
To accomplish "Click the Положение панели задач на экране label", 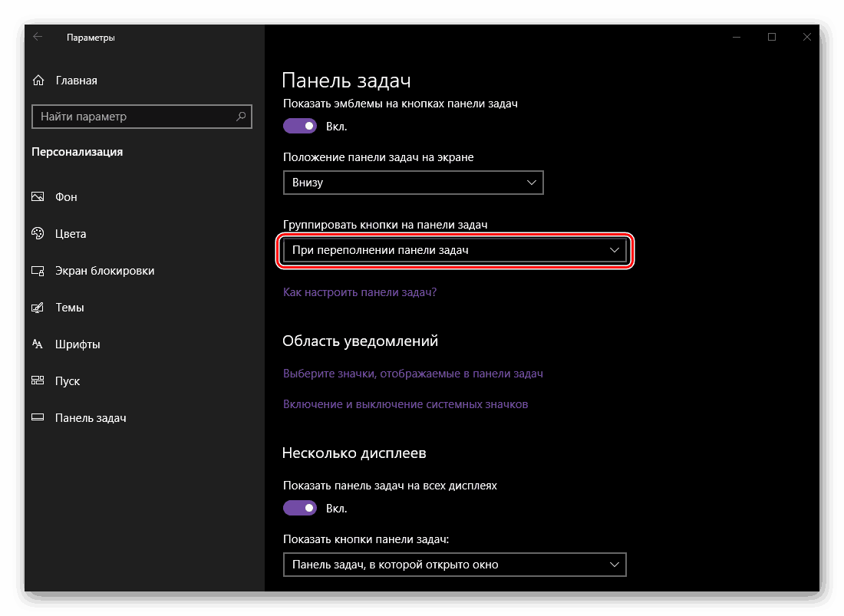I will coord(378,157).
